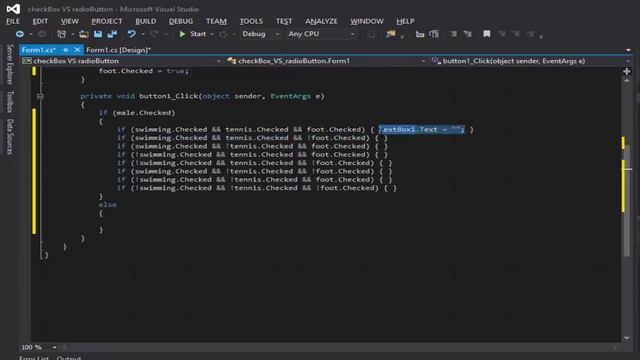Click the vertical scrollbar down arrow

627,338
